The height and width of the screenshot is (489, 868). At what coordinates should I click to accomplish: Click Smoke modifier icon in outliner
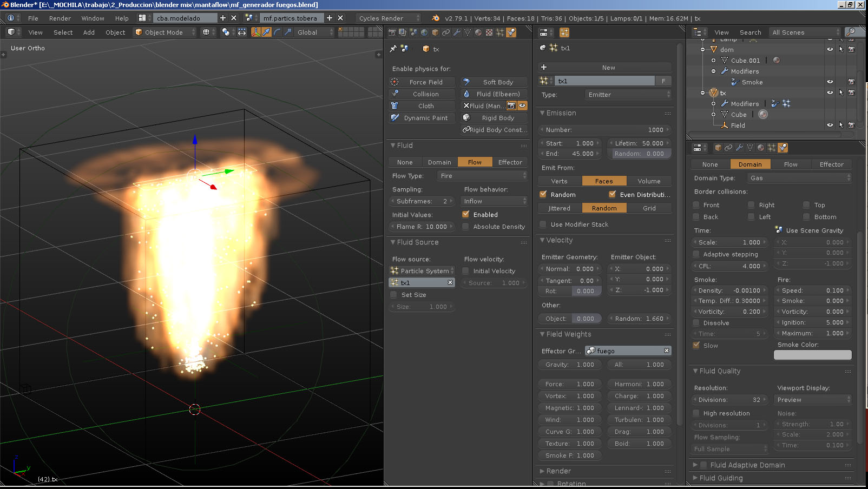(x=735, y=82)
